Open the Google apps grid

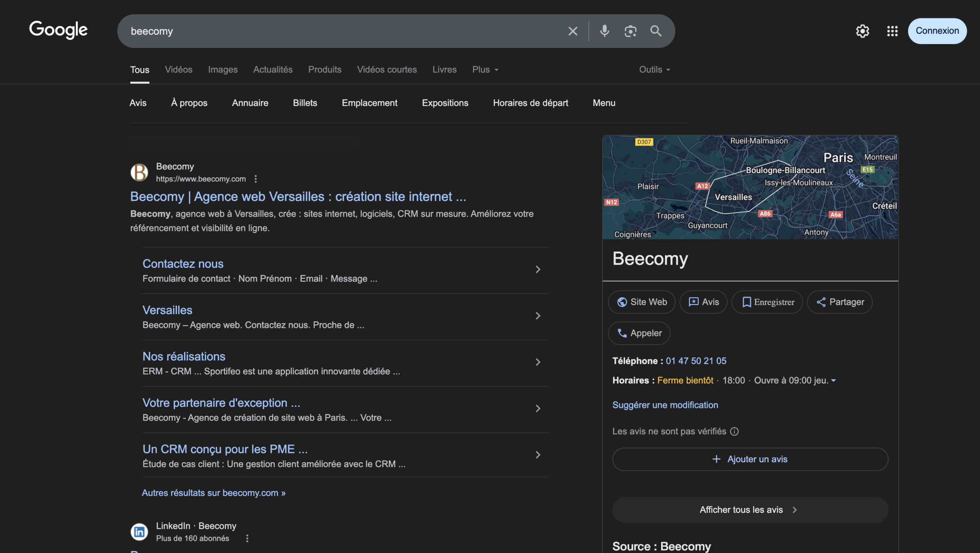tap(892, 31)
